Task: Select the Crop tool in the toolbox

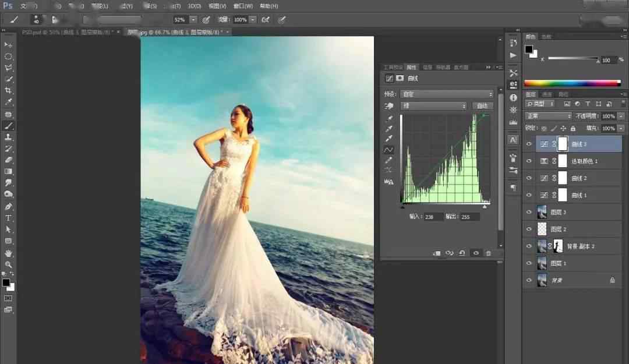Action: tap(8, 91)
